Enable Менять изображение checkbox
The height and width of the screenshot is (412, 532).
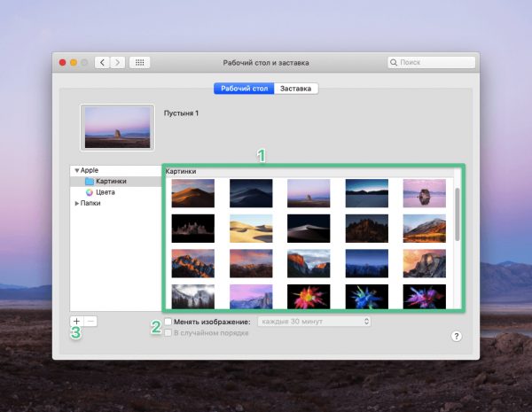(168, 321)
